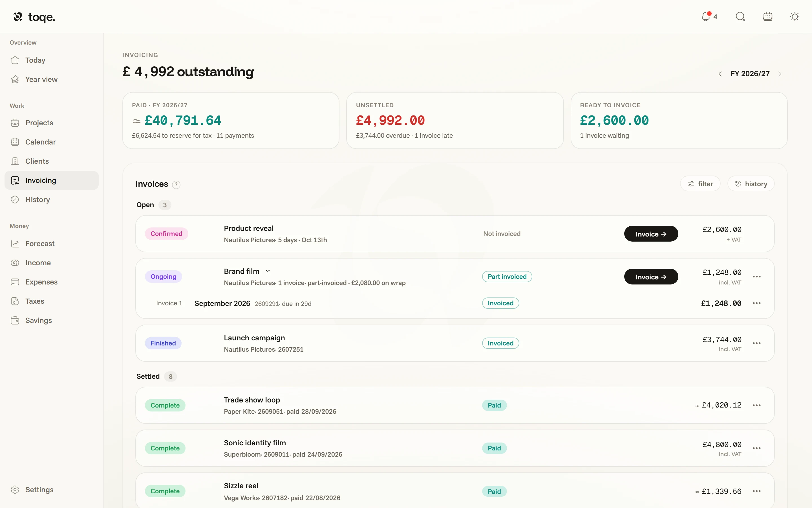
Task: Open Today in sidebar
Action: (51, 60)
